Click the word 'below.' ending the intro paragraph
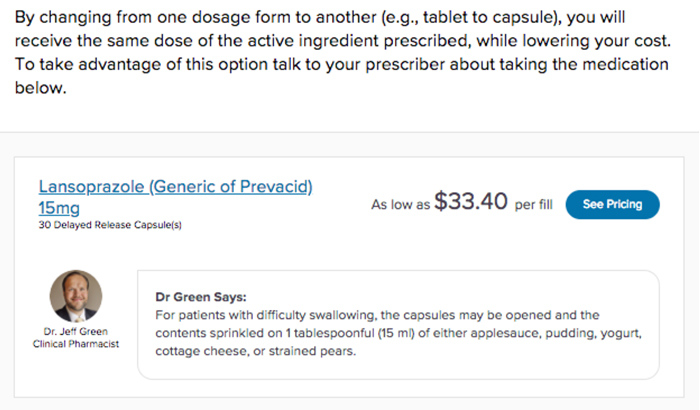 tap(41, 88)
